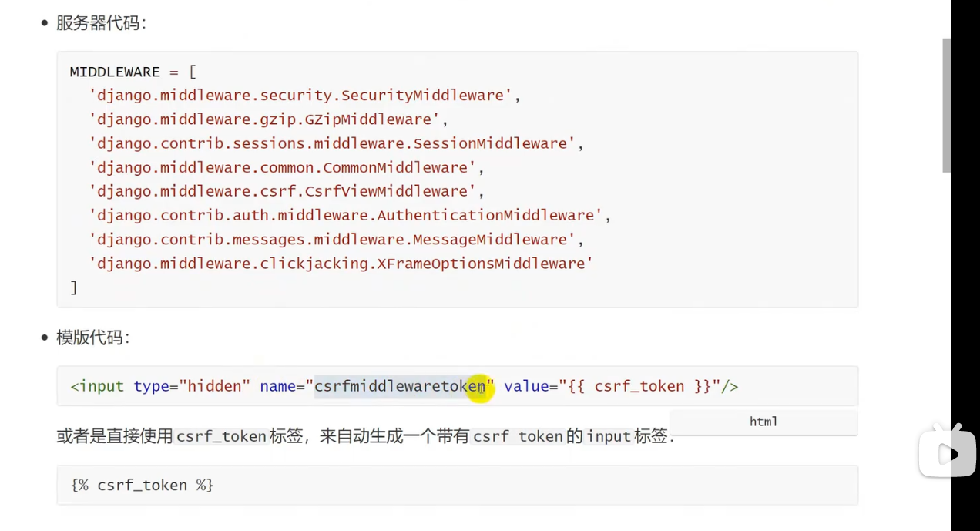Click the yellow cursor highlight circle
The image size is (980, 531).
point(480,387)
